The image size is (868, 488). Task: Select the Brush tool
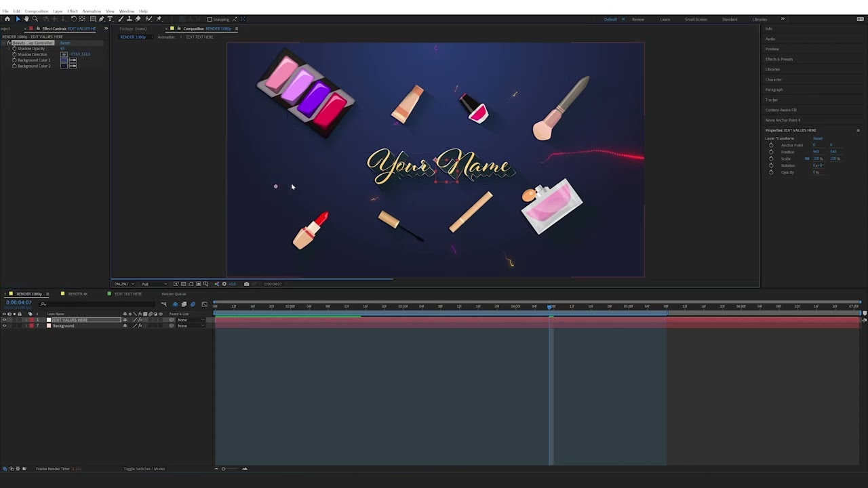coord(121,19)
